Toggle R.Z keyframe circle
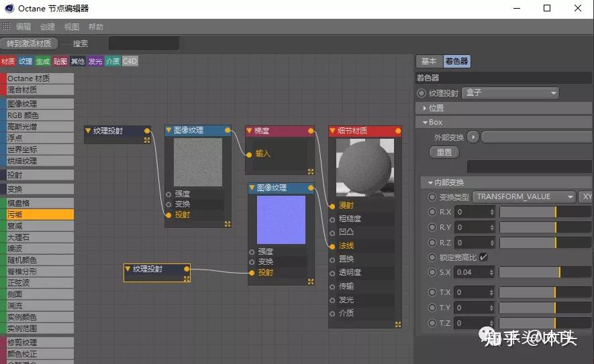The width and height of the screenshot is (594, 364). pos(432,243)
